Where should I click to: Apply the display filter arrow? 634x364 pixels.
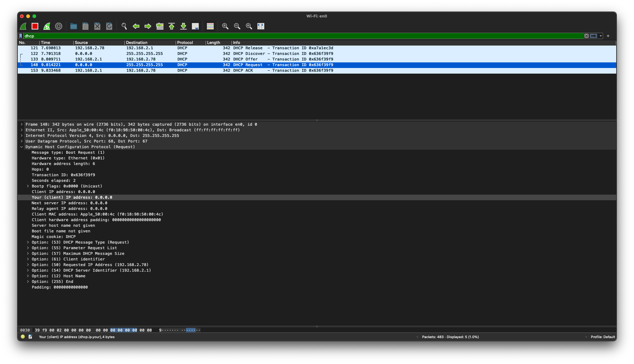pyautogui.click(x=593, y=36)
